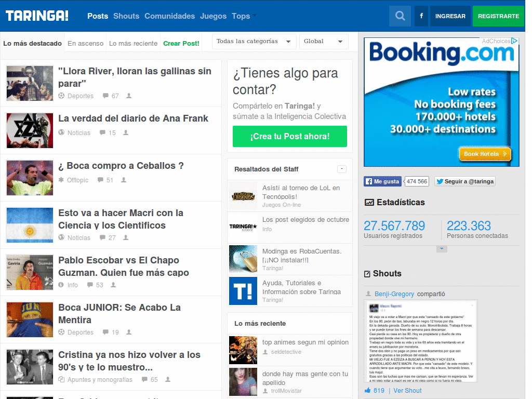Open the Ver Shout link
Screen dimensions: 532x399
pos(407,391)
